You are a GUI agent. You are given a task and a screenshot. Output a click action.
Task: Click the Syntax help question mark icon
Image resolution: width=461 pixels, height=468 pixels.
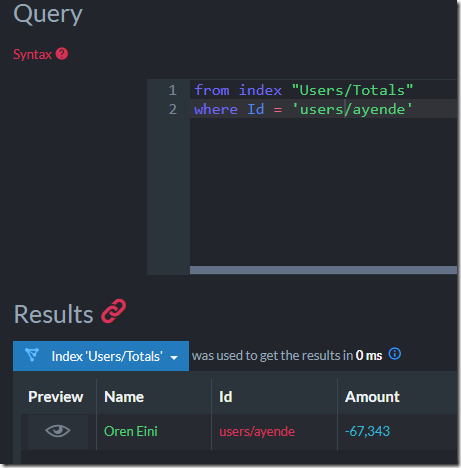[x=62, y=54]
